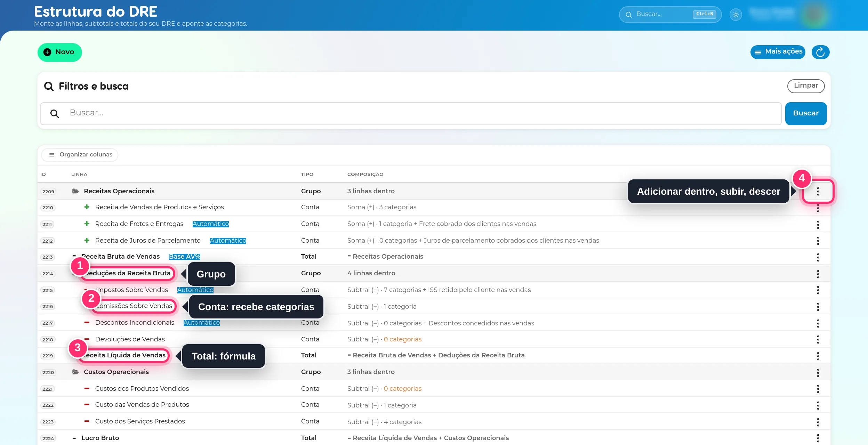Click the Base AV% tag

pyautogui.click(x=185, y=257)
